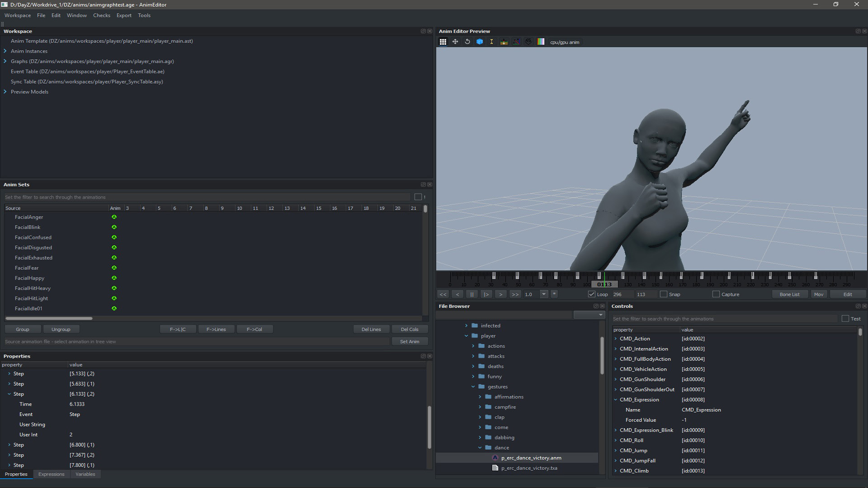Expand the CMD_Expression property row

(615, 399)
